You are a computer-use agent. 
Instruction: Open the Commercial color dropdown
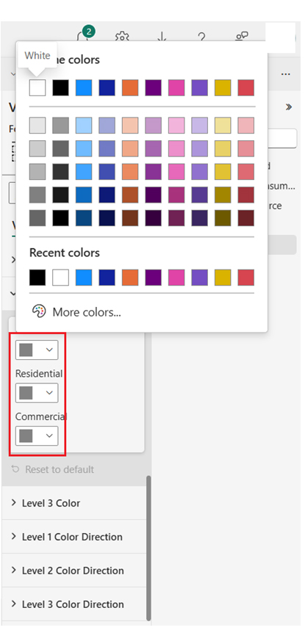pos(37,435)
